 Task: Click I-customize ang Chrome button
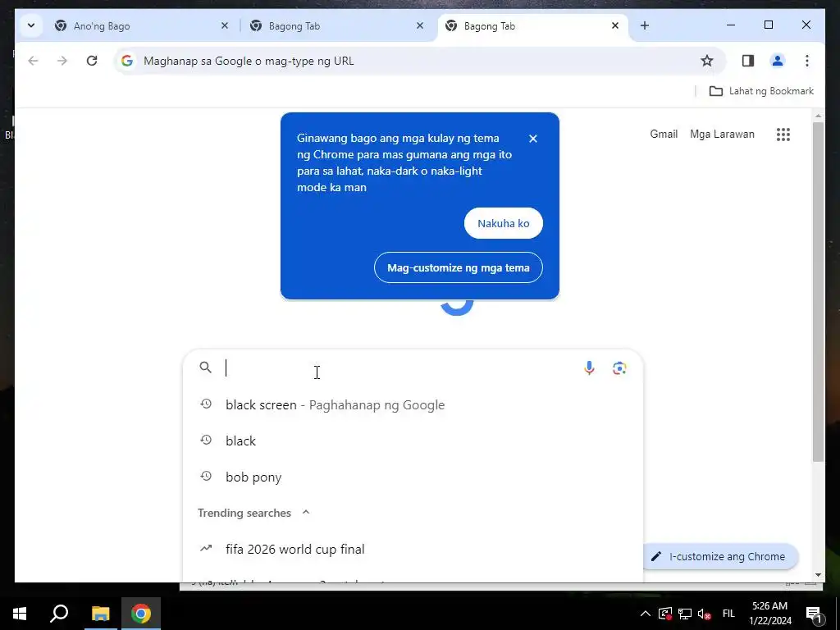[719, 557]
